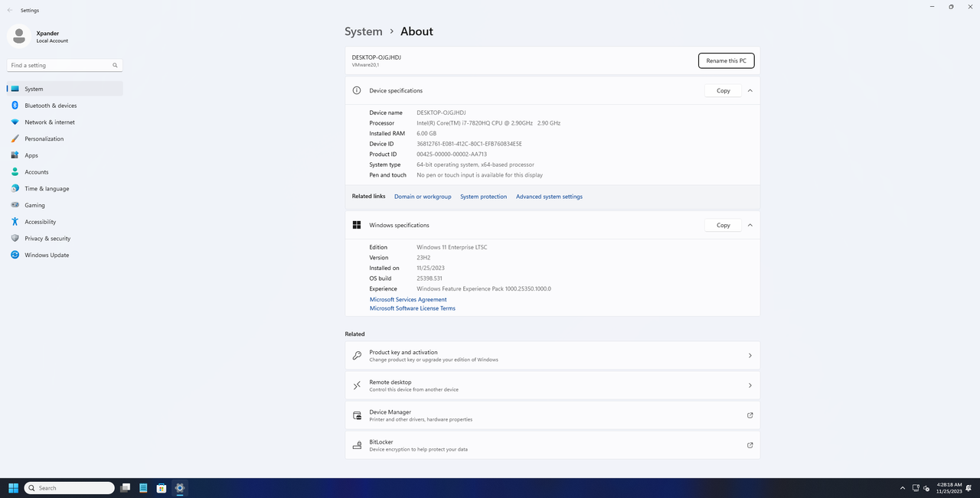Open the Remote desktop chevron

750,386
